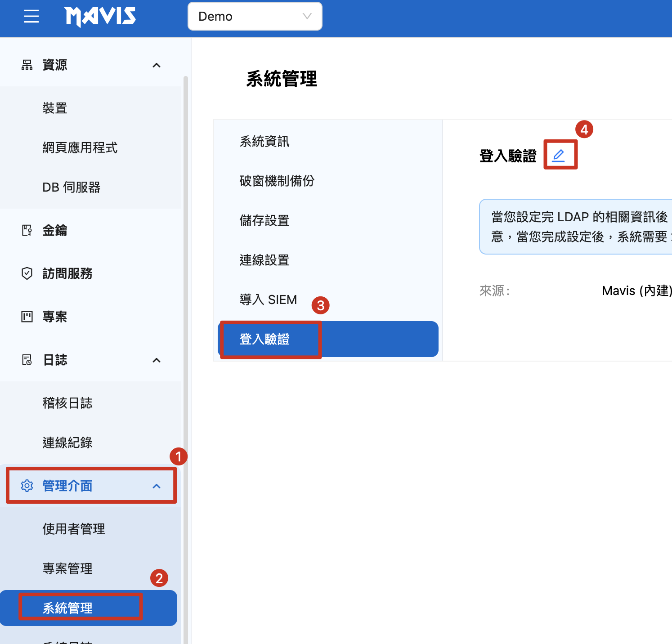Click the key icon for 金鑰
Image resolution: width=672 pixels, height=644 pixels.
[x=27, y=230]
